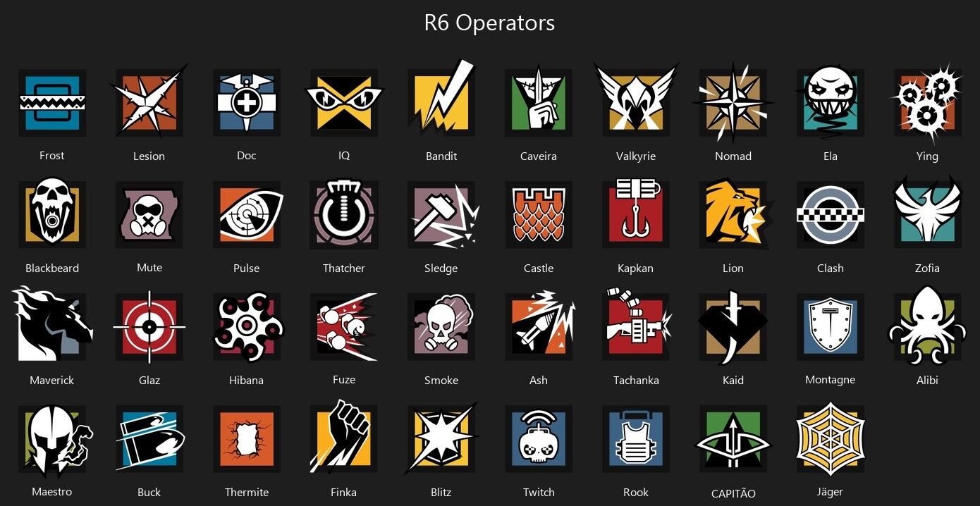Select the Jäger spider web icon
Screen dimensions: 980x506
coord(831,439)
